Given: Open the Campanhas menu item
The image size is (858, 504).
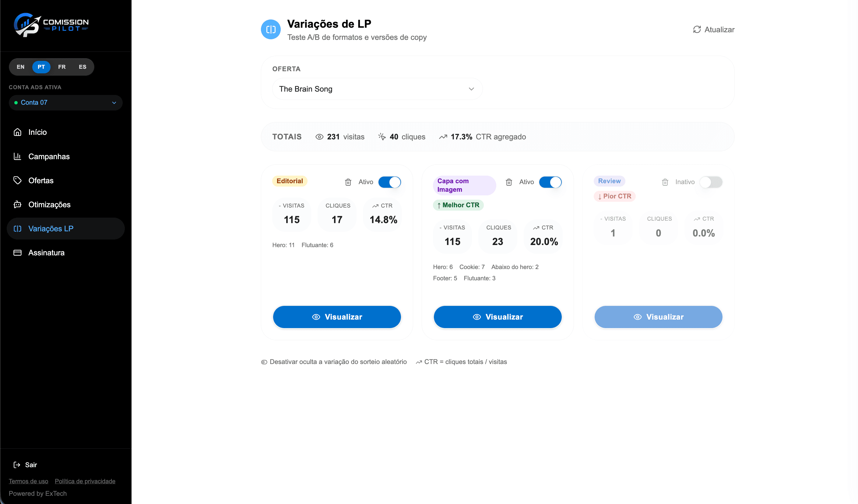Looking at the screenshot, I should click(x=49, y=156).
